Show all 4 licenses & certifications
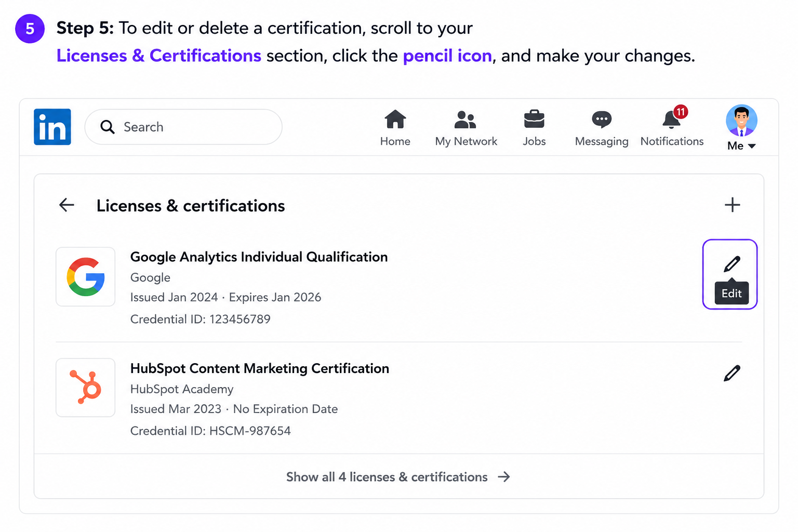Viewport: 798px width, 532px height. point(398,477)
